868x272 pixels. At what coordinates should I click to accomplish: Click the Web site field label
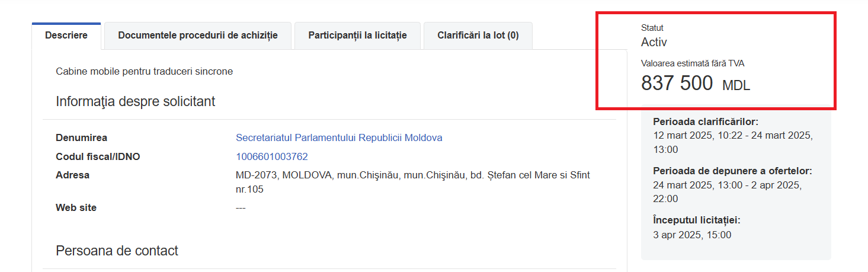[x=76, y=208]
